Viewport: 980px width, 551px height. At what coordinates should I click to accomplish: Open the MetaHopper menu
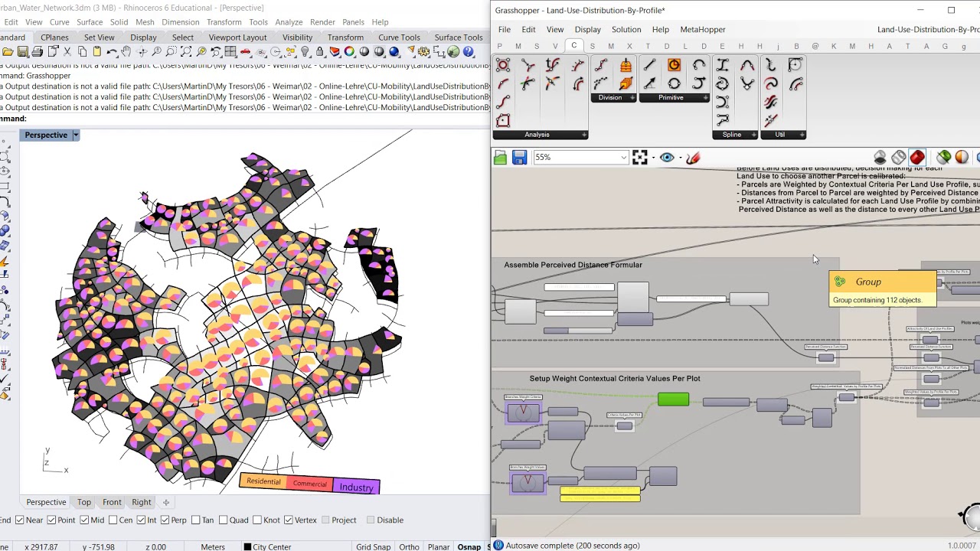click(702, 30)
